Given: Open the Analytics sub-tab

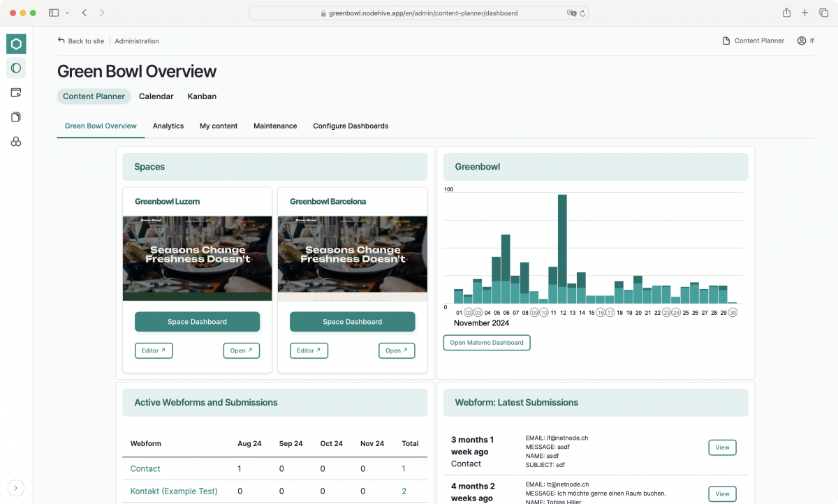Looking at the screenshot, I should [168, 126].
